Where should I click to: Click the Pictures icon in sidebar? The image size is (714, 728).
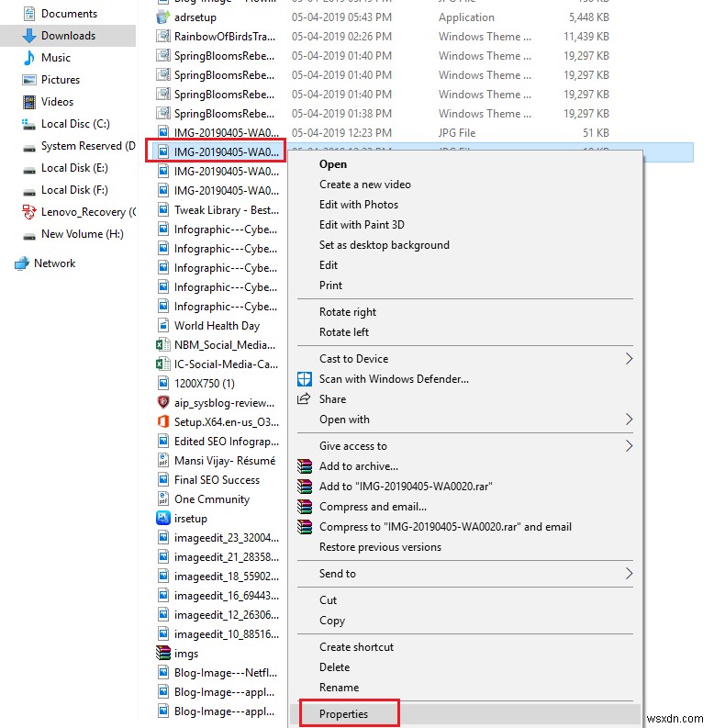pyautogui.click(x=28, y=80)
